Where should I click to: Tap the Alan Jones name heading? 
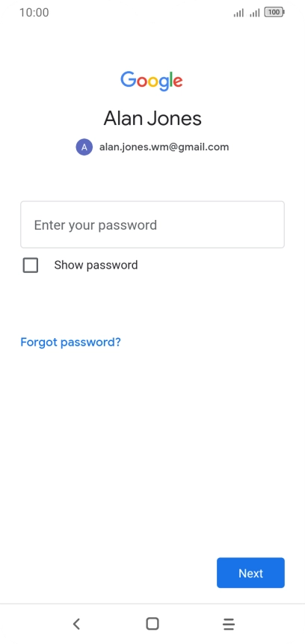coord(152,118)
